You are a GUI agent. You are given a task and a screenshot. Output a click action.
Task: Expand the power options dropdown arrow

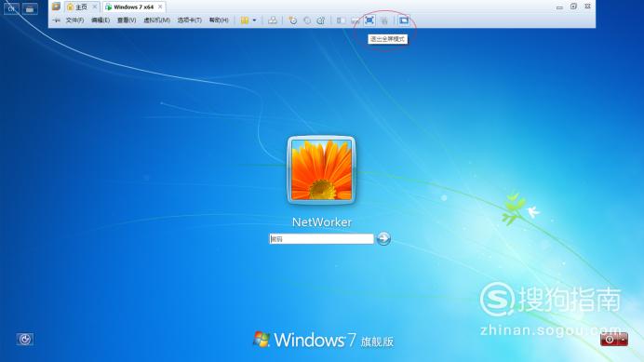tap(255, 20)
